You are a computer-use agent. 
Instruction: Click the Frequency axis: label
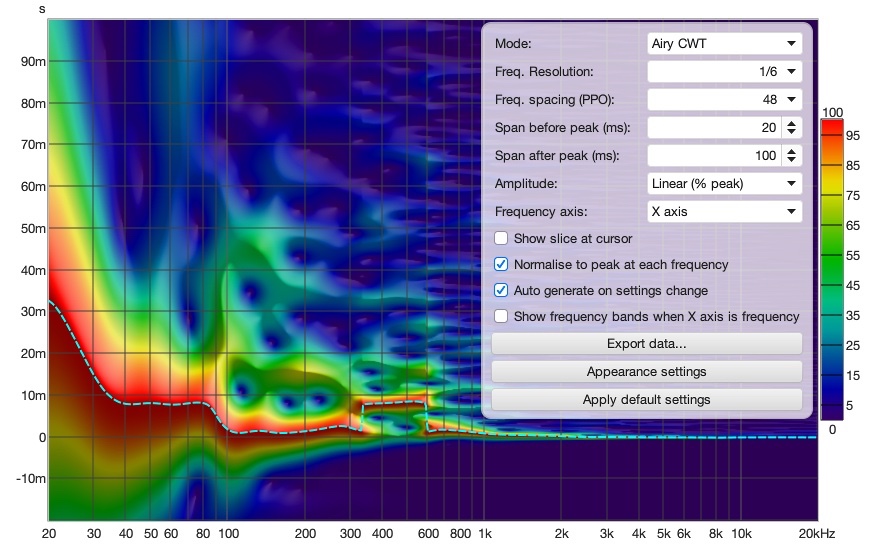pos(541,212)
